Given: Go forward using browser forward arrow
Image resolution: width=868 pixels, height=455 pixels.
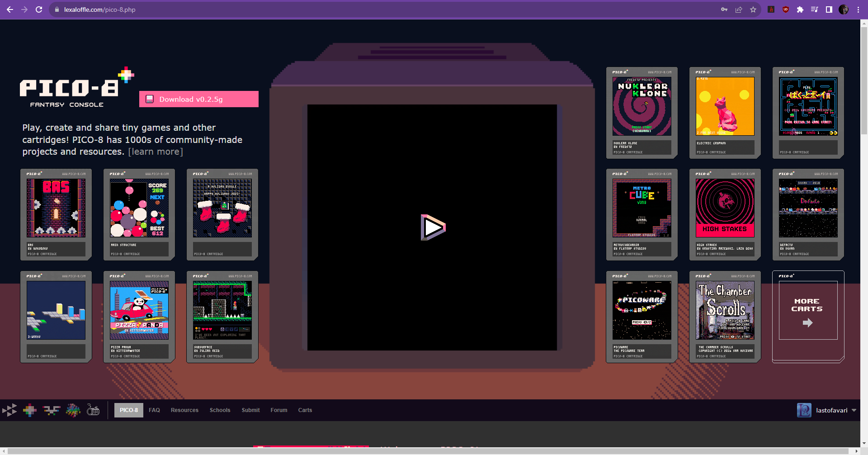Looking at the screenshot, I should 24,9.
